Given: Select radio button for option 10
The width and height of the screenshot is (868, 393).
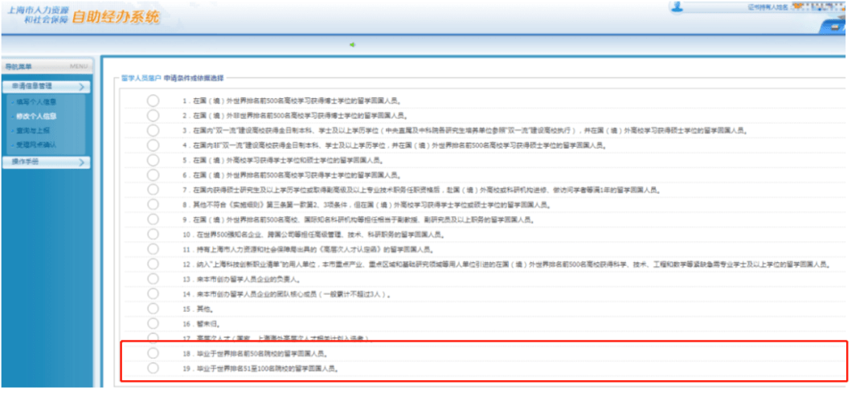Looking at the screenshot, I should (154, 234).
